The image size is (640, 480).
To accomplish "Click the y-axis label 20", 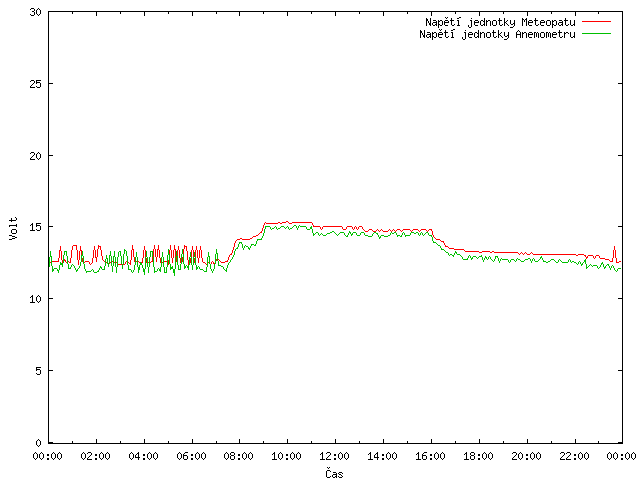I will click(x=36, y=156).
